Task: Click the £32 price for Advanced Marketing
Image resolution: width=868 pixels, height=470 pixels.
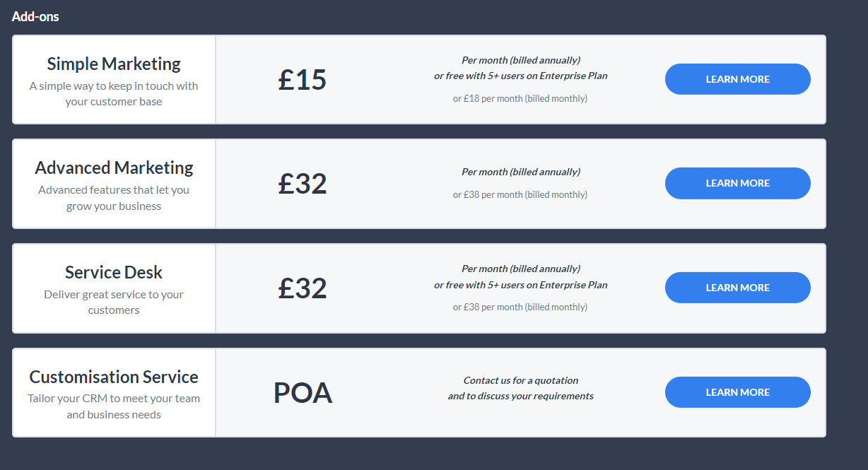Action: [x=303, y=184]
